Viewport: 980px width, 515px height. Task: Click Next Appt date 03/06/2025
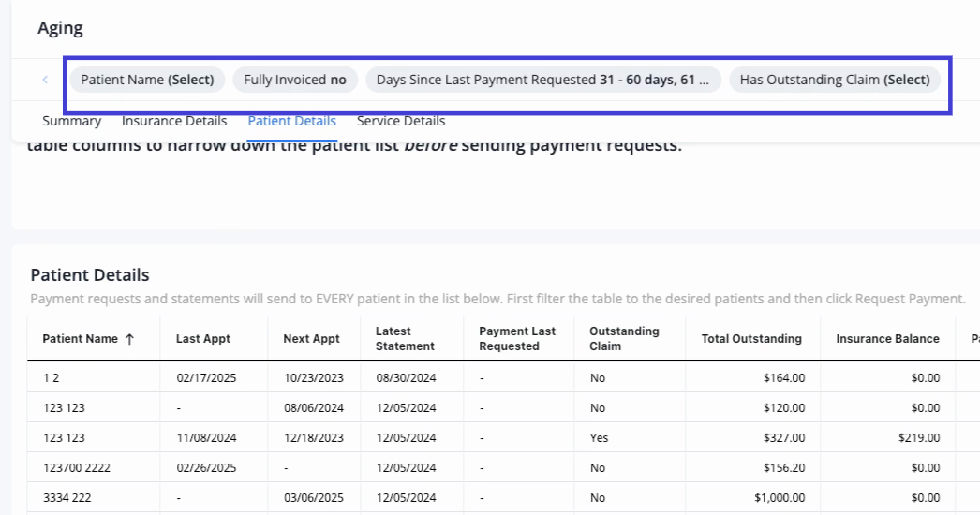point(314,498)
